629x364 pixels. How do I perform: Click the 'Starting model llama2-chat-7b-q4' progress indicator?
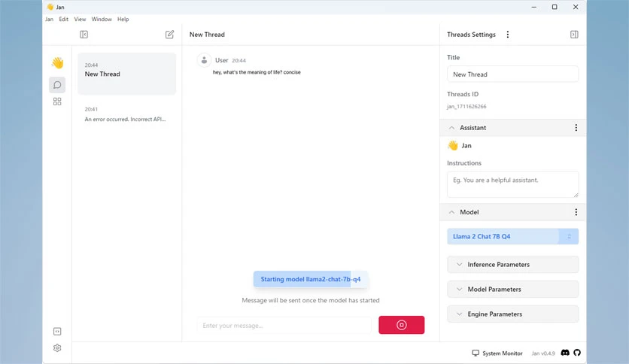click(x=311, y=279)
